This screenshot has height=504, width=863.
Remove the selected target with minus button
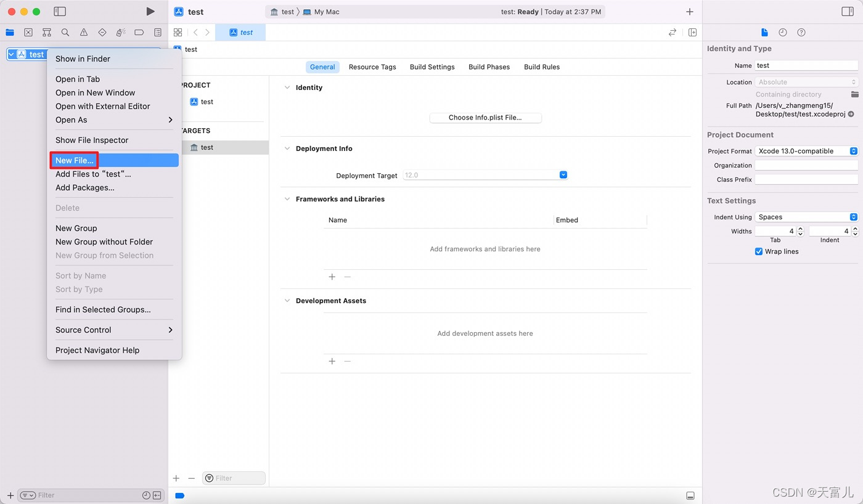[191, 478]
